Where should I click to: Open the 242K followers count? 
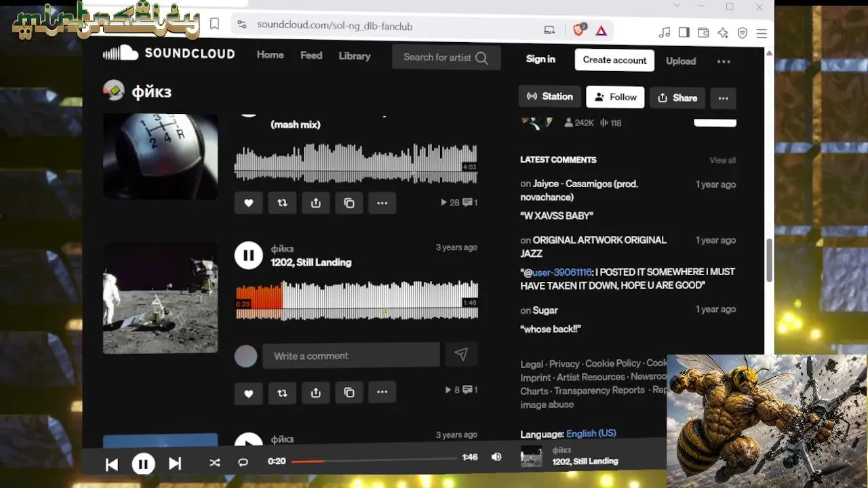(x=578, y=123)
